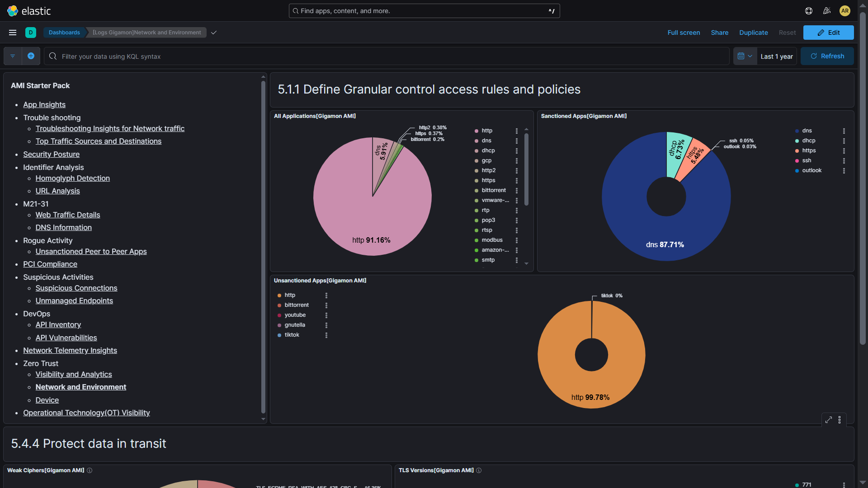Screen dimensions: 868x488
Task: Open the Help life-ring icon
Action: [809, 10]
